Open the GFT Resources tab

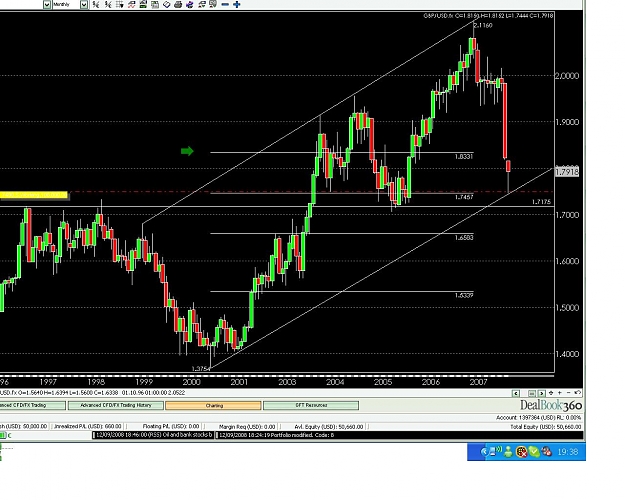(x=311, y=406)
